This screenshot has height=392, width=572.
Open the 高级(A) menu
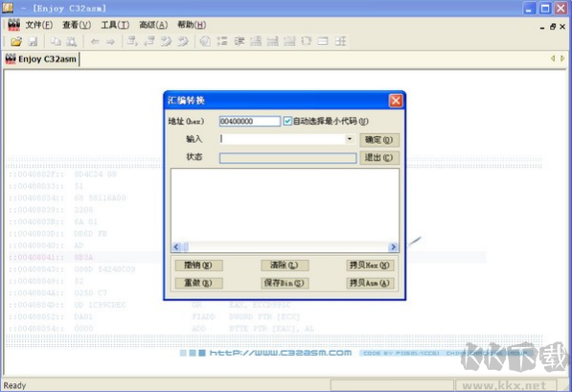(x=153, y=25)
